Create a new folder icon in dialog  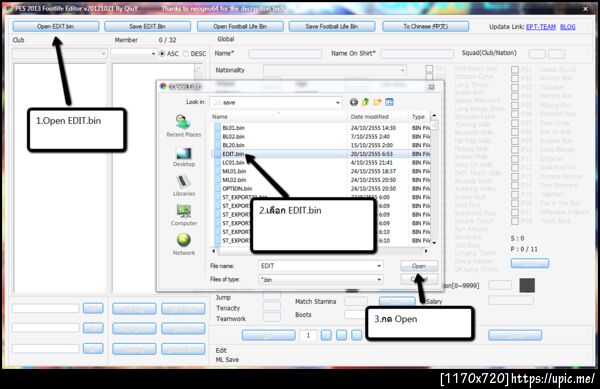click(x=377, y=102)
